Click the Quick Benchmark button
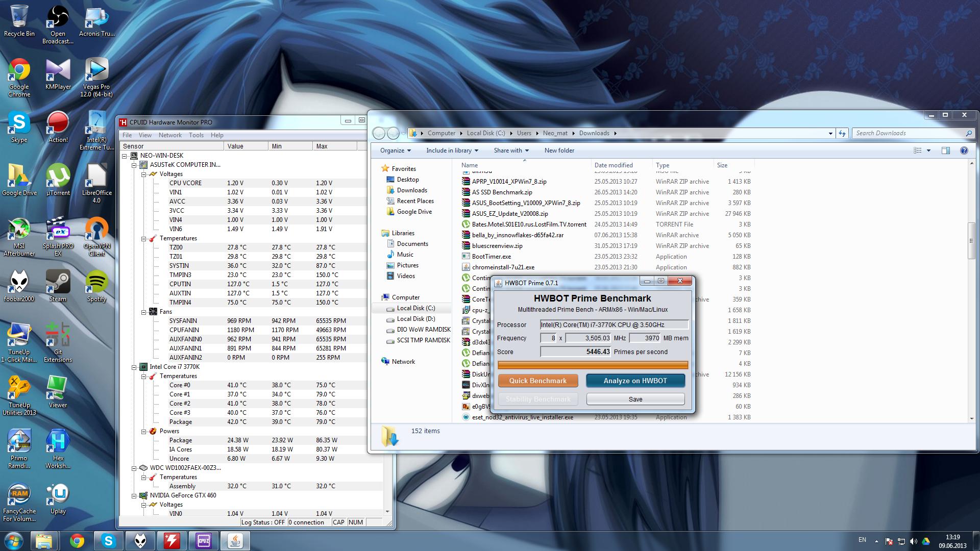 [x=538, y=381]
